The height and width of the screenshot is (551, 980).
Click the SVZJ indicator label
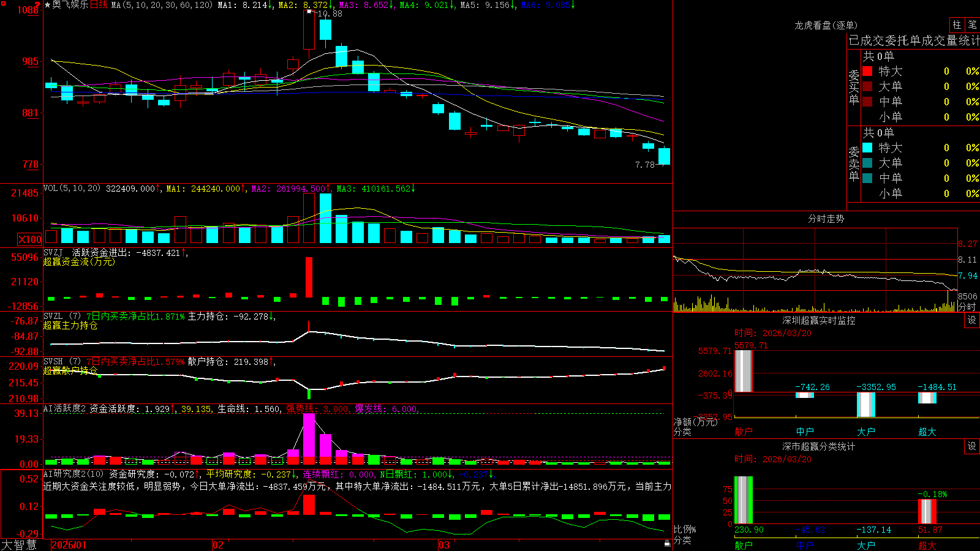(53, 252)
